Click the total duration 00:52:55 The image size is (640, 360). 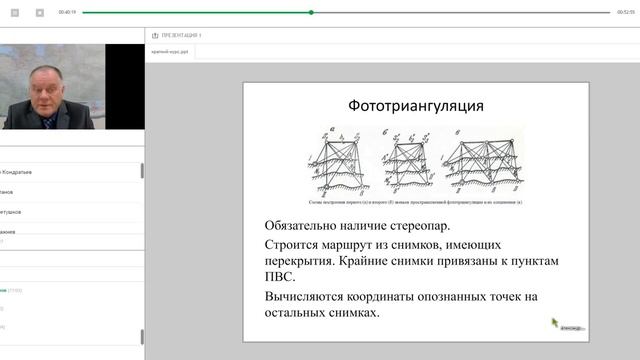coord(626,12)
